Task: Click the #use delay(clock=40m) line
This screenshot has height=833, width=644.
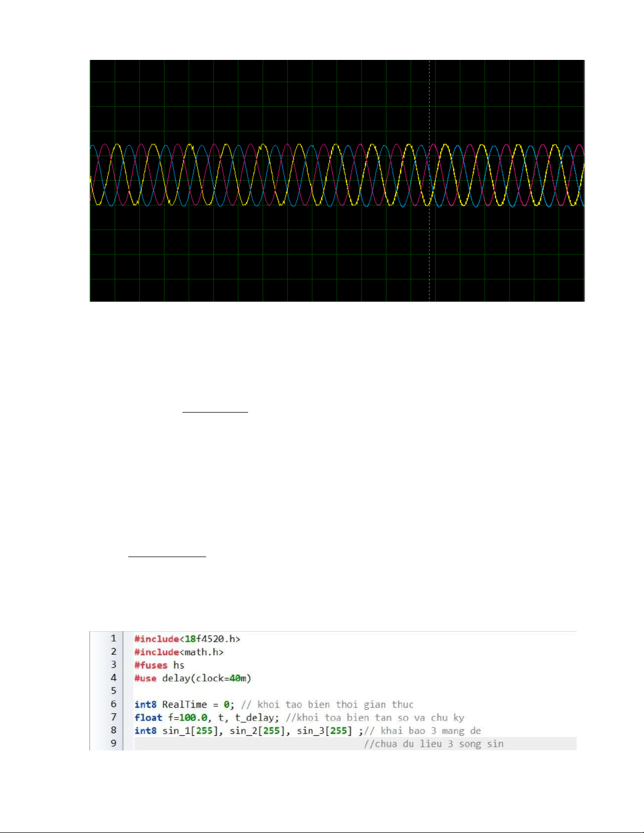Action: tap(192, 678)
